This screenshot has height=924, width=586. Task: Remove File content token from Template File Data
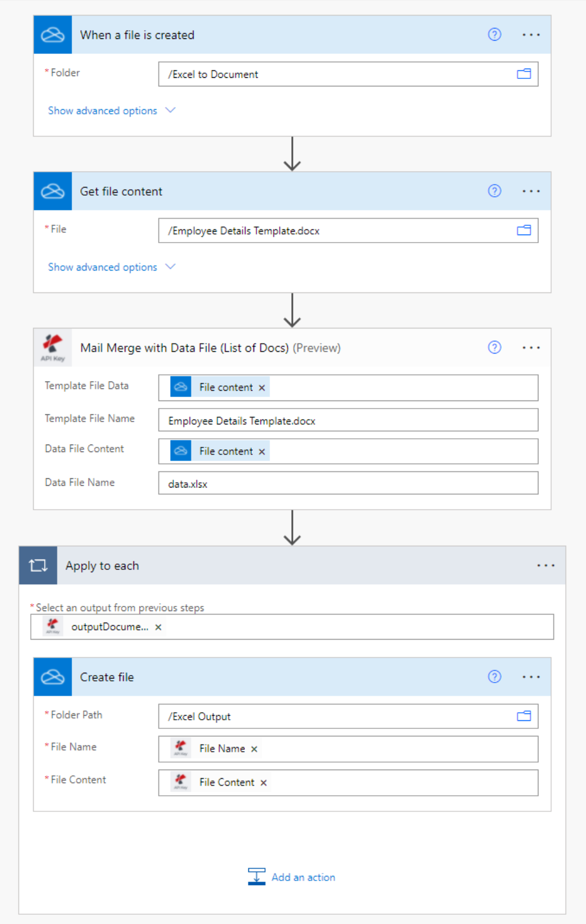tap(262, 388)
